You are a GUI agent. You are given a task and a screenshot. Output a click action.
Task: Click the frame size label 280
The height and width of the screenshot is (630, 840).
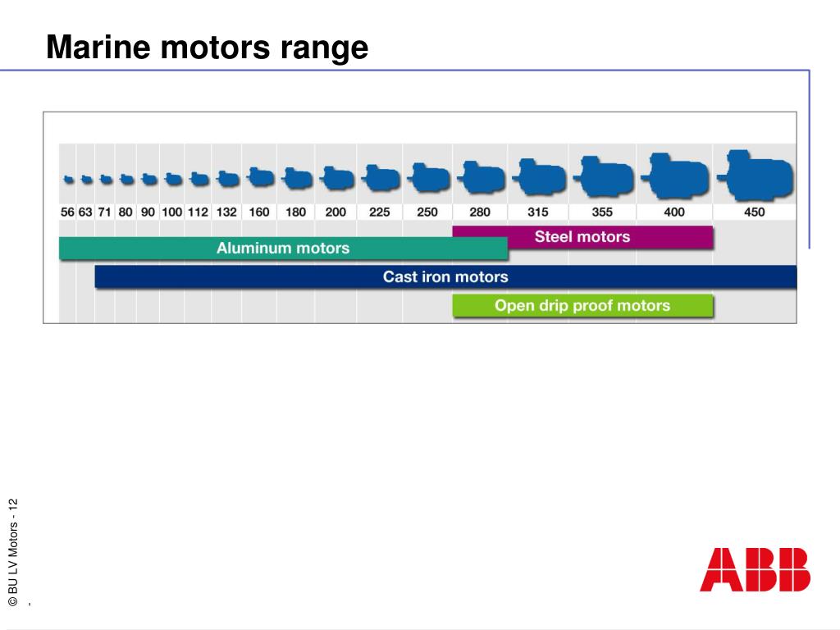pyautogui.click(x=480, y=212)
